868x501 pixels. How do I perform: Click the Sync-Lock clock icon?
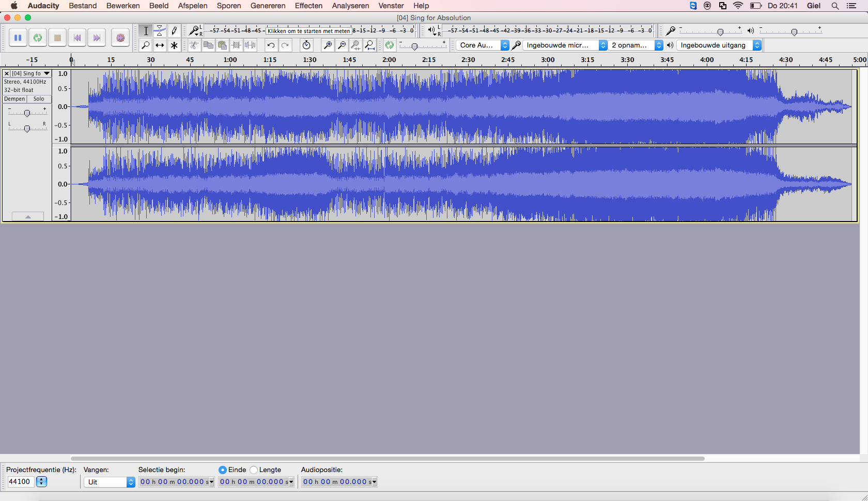tap(306, 45)
